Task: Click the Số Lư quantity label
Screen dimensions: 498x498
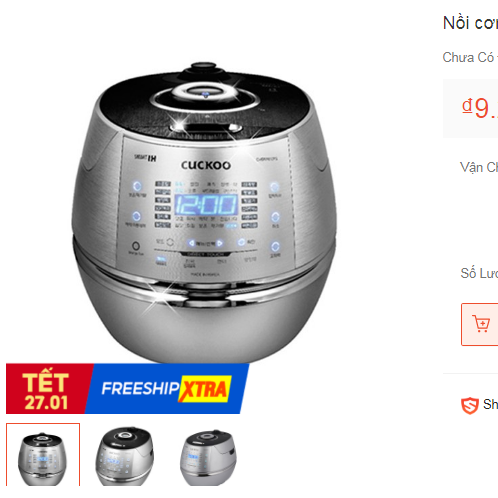Action: tap(479, 273)
